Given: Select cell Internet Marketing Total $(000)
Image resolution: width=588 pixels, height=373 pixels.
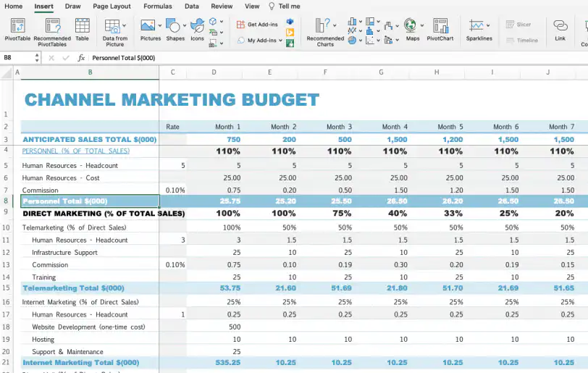Looking at the screenshot, I should tap(90, 362).
